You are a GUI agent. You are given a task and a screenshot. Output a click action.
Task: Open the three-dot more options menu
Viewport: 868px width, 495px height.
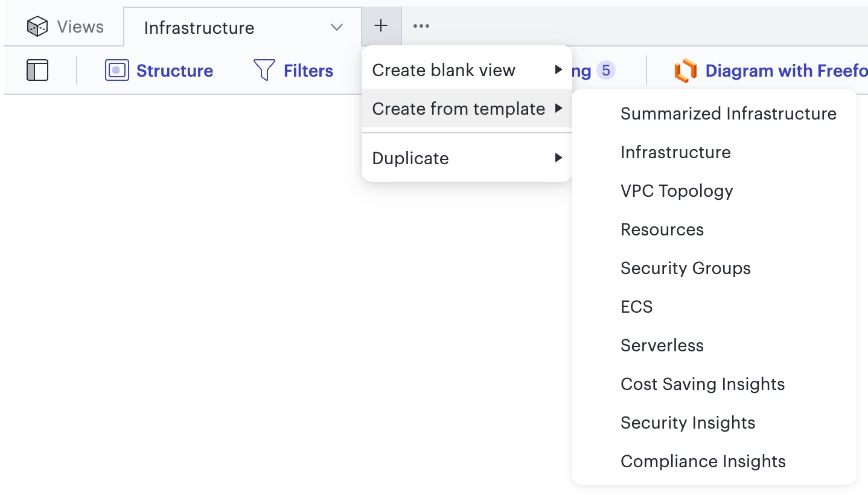[x=421, y=26]
